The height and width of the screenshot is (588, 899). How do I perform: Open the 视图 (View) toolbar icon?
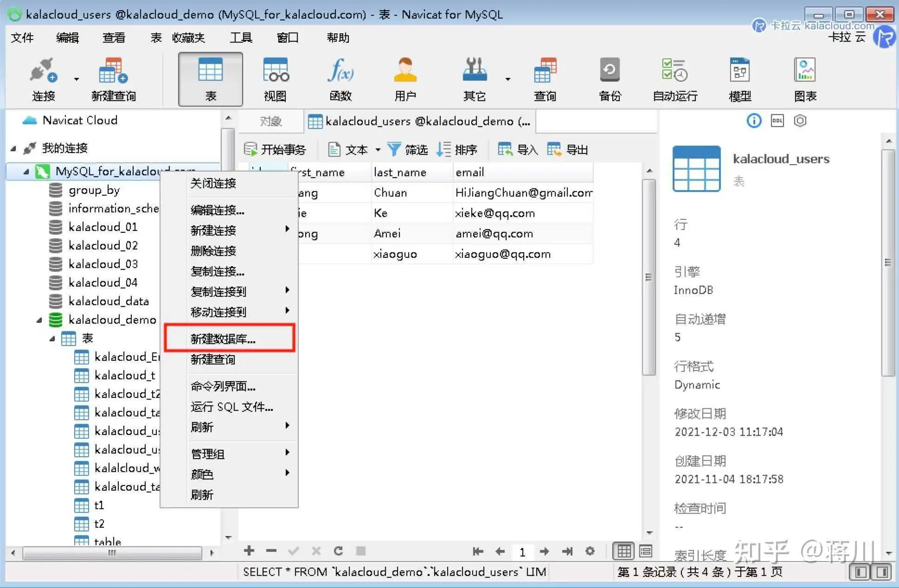click(275, 79)
